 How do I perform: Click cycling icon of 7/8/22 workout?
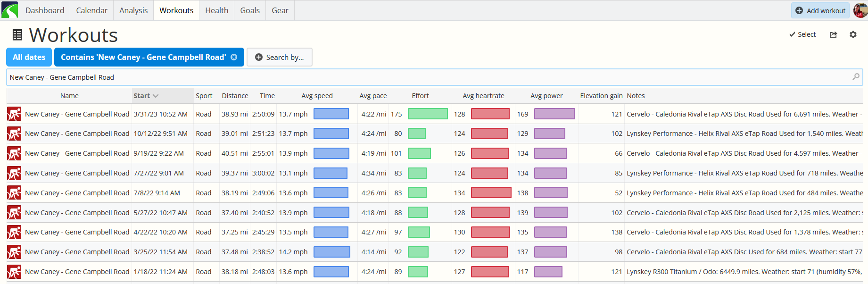click(x=14, y=193)
